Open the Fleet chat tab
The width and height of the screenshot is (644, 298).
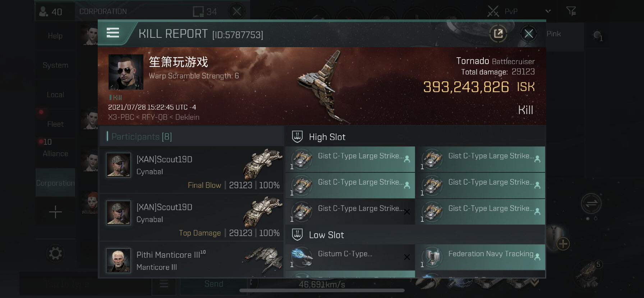55,124
